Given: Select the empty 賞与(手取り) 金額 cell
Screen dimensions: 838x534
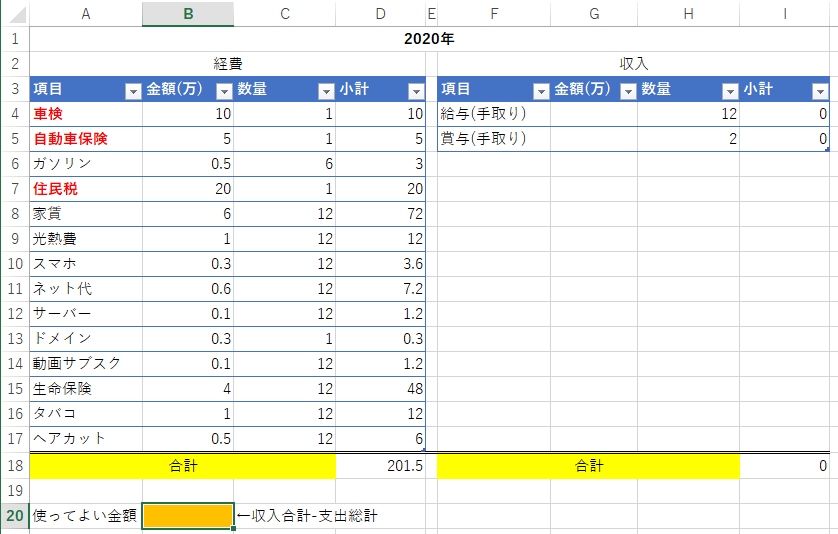Looking at the screenshot, I should point(594,139).
